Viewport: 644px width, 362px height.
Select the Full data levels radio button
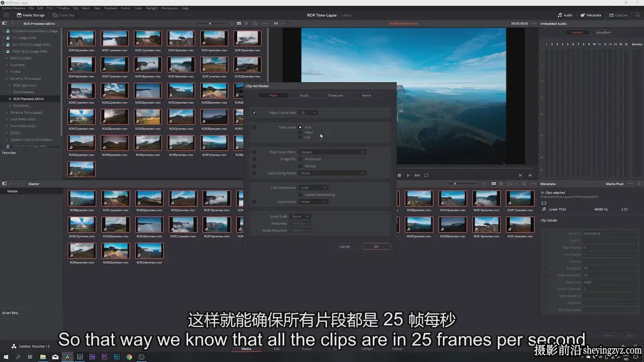[x=300, y=137]
